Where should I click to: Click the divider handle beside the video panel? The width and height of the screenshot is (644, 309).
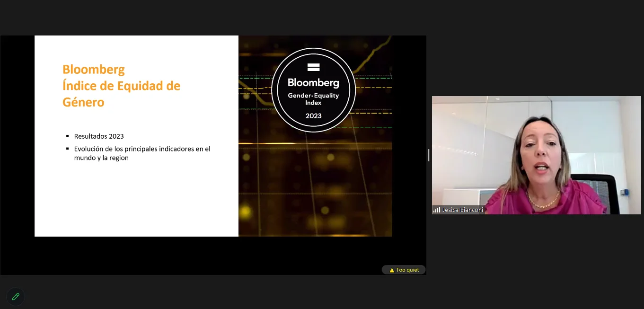(x=429, y=155)
